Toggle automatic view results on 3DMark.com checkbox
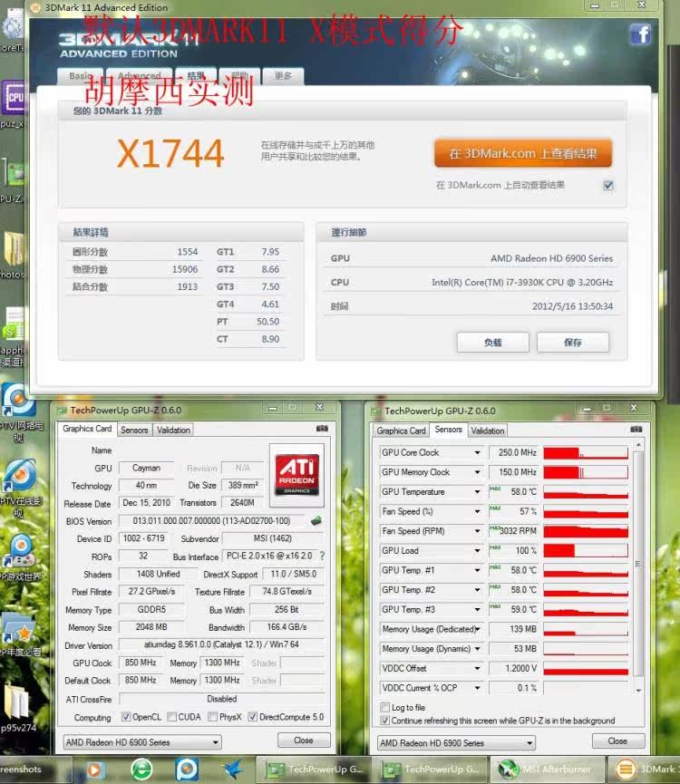 (x=608, y=185)
